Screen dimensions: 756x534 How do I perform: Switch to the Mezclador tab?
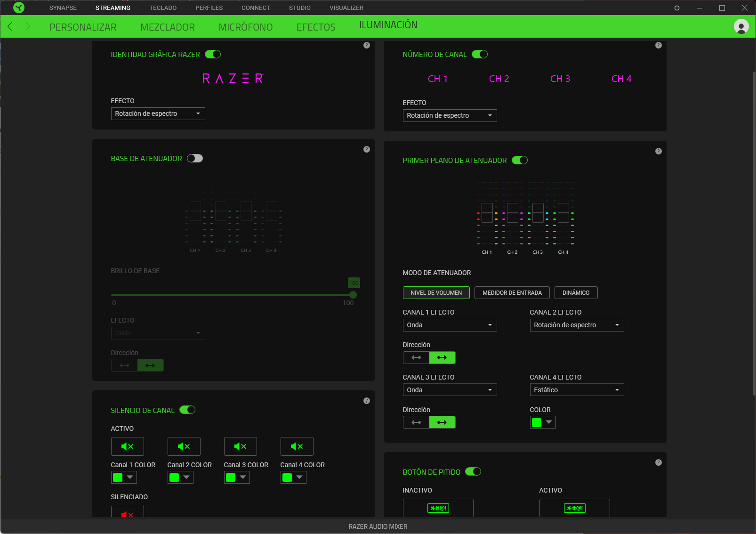167,27
